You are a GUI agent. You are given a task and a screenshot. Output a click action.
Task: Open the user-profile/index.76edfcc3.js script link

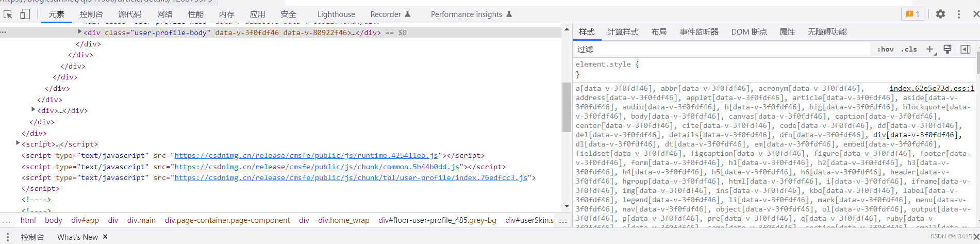pyautogui.click(x=351, y=177)
